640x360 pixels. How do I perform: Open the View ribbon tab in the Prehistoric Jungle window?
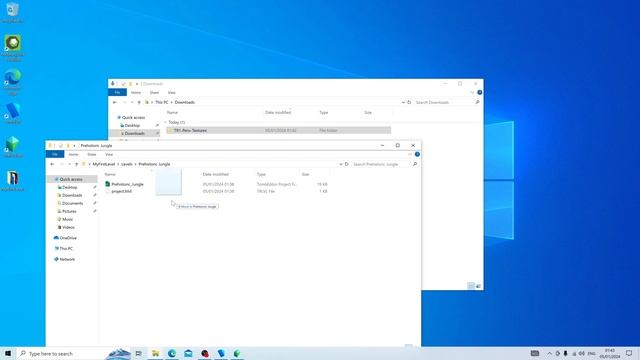[109, 154]
